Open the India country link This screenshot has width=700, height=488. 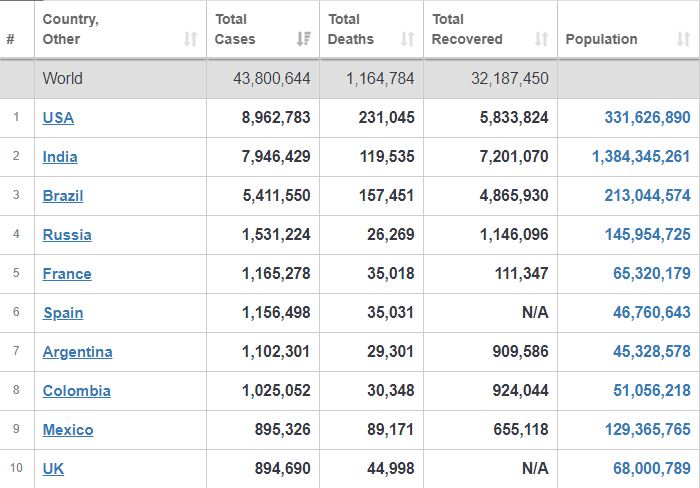60,157
